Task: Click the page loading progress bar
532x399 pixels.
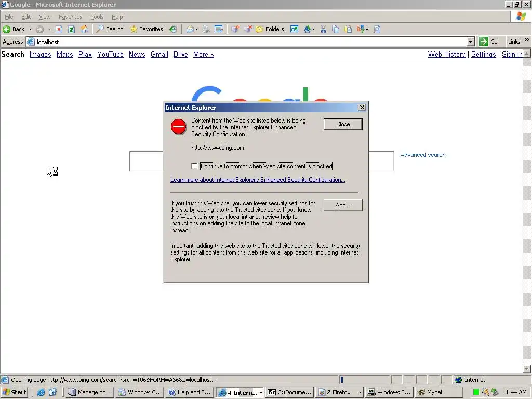Action: coord(364,380)
